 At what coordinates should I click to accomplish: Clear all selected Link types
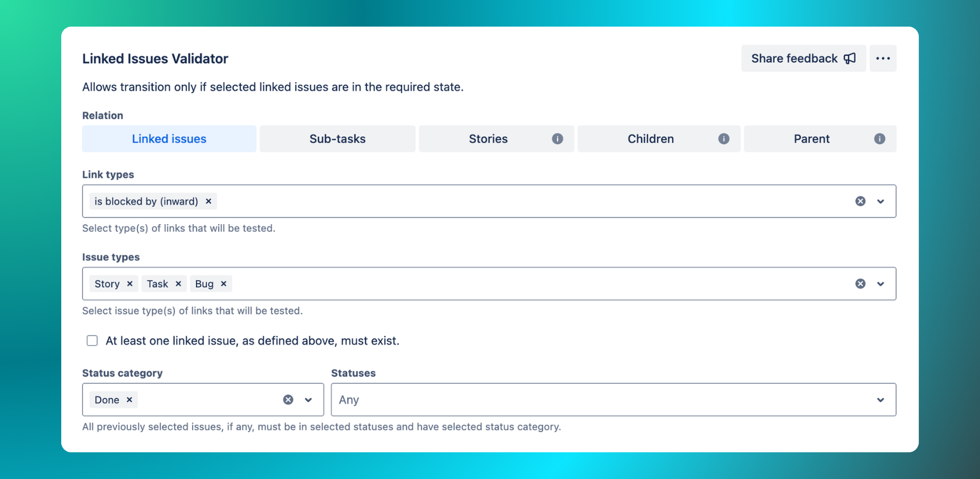pos(860,201)
